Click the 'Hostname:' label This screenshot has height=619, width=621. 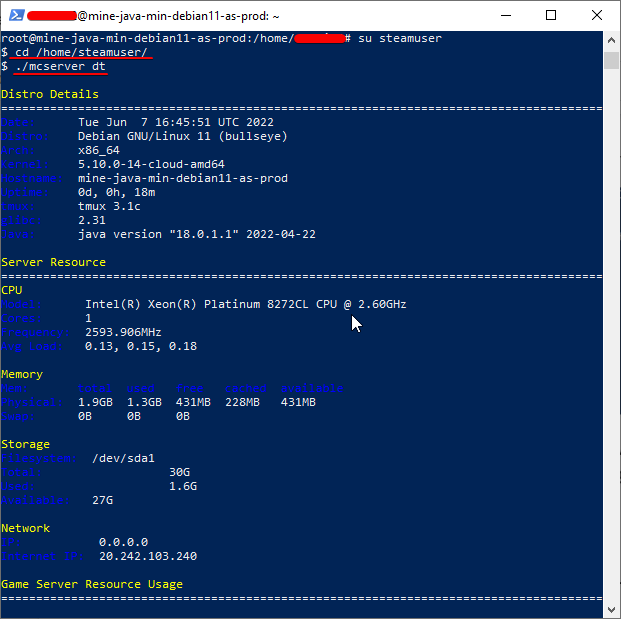(32, 178)
